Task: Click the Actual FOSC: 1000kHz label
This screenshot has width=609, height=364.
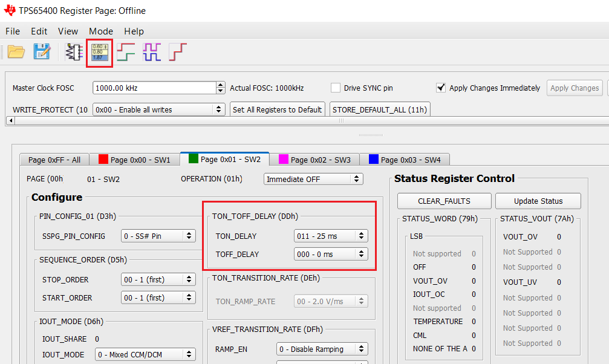Action: pos(267,88)
